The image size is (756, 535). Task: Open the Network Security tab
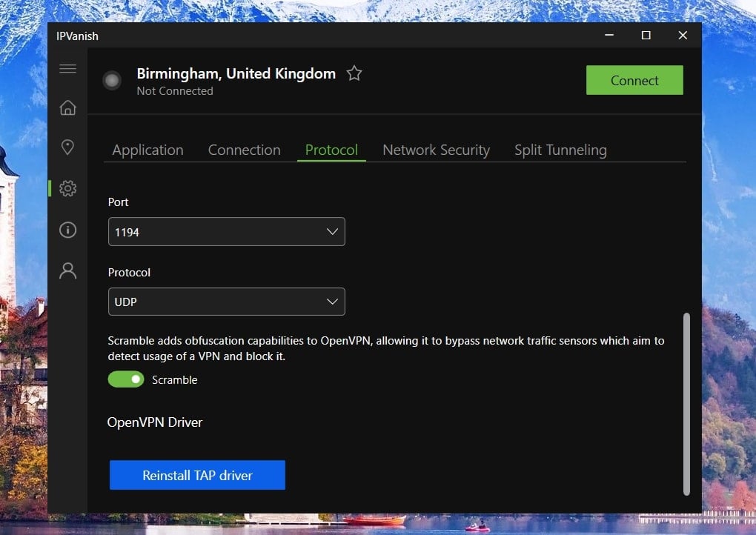436,150
